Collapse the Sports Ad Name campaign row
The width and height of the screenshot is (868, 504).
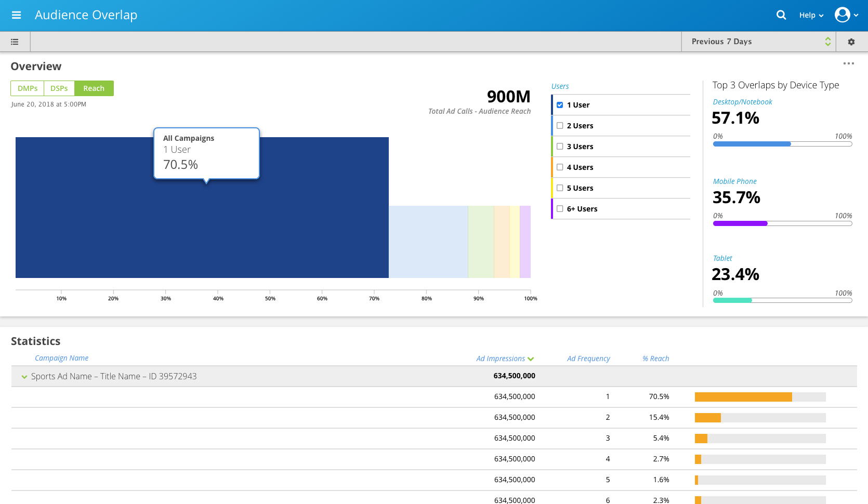24,377
